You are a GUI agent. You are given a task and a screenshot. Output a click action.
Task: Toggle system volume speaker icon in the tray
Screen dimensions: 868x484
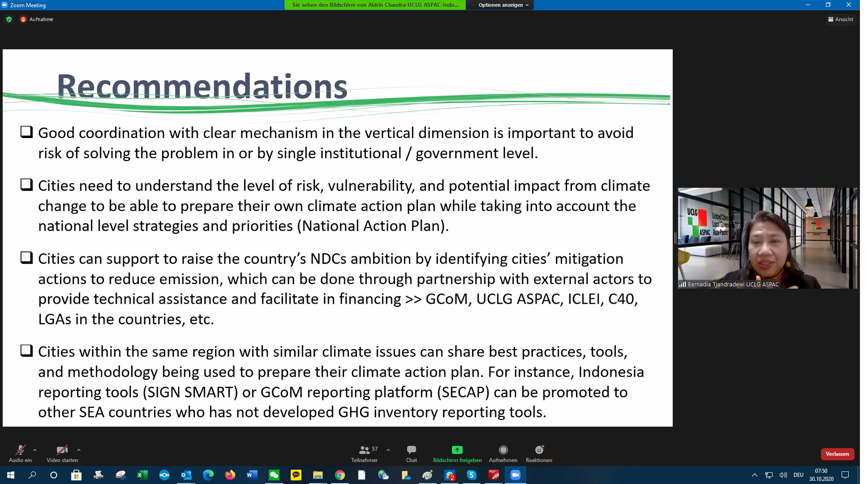point(783,475)
